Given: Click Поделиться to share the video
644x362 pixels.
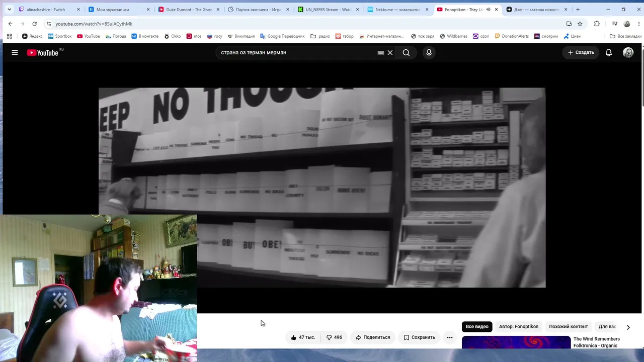Looking at the screenshot, I should [373, 337].
